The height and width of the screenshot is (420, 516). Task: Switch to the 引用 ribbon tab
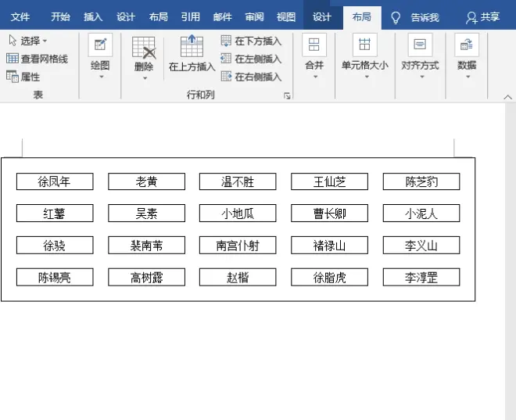tap(190, 17)
